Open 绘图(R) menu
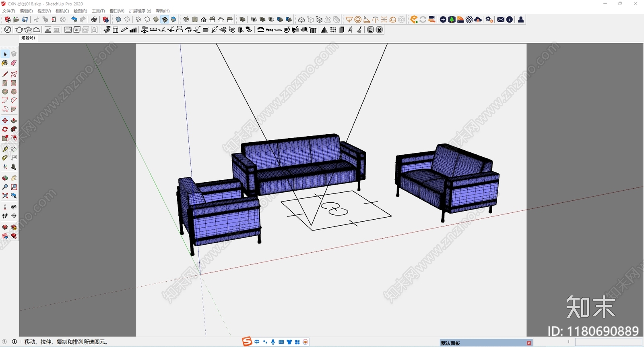The height and width of the screenshot is (347, 644). tap(80, 11)
